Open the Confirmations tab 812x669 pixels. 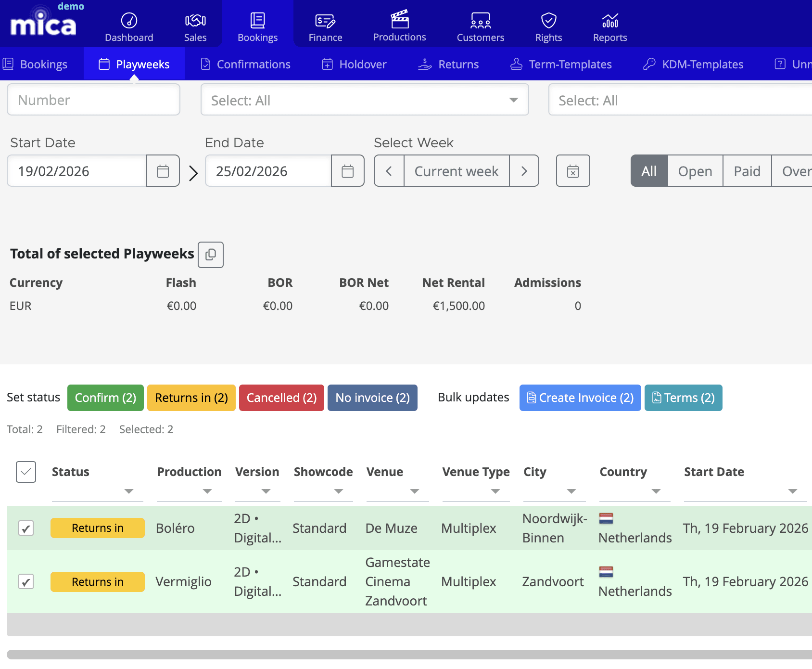(245, 64)
